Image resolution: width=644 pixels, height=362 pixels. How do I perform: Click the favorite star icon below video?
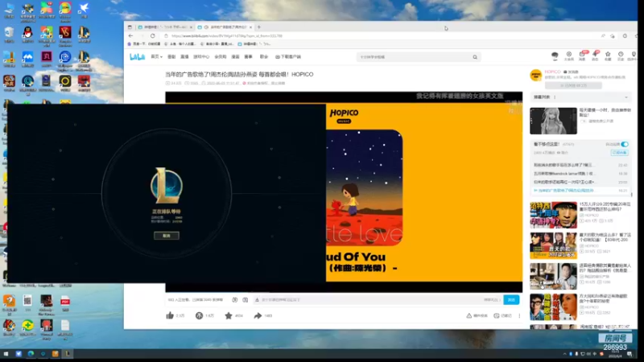tap(229, 315)
